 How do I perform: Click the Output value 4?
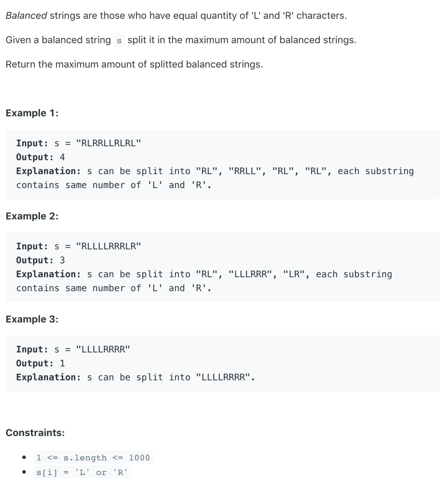(62, 157)
